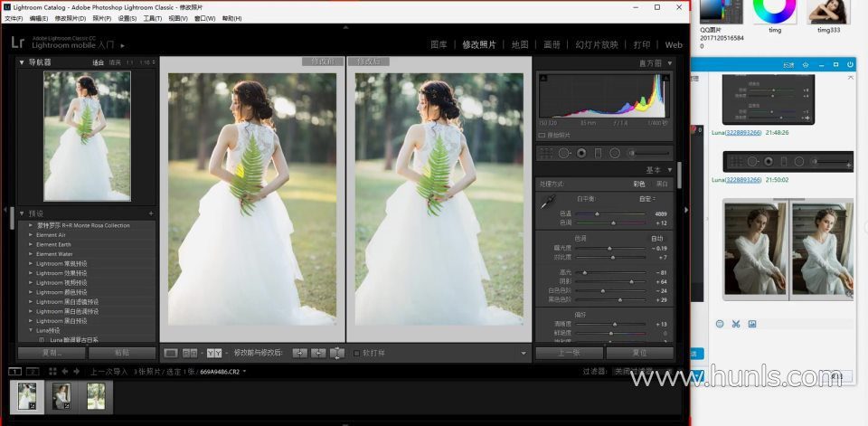868x426 pixels.
Task: Collapse the 导航器 navigator panel
Action: [22, 62]
